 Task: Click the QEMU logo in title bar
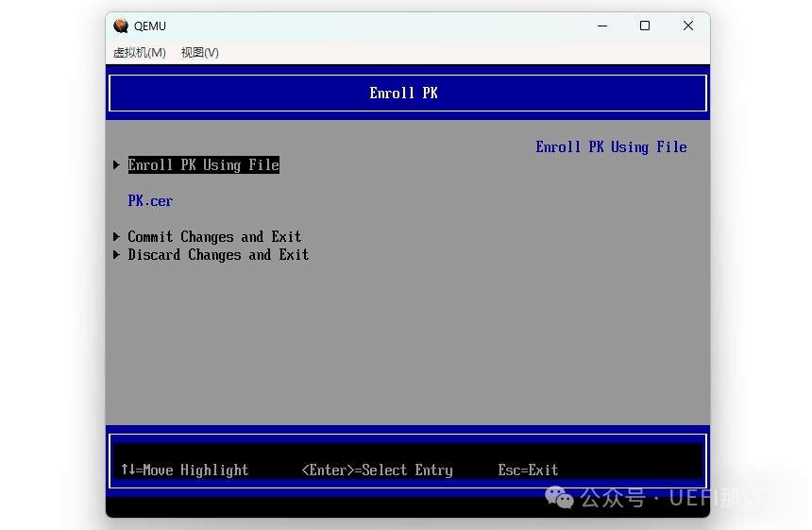pos(121,26)
